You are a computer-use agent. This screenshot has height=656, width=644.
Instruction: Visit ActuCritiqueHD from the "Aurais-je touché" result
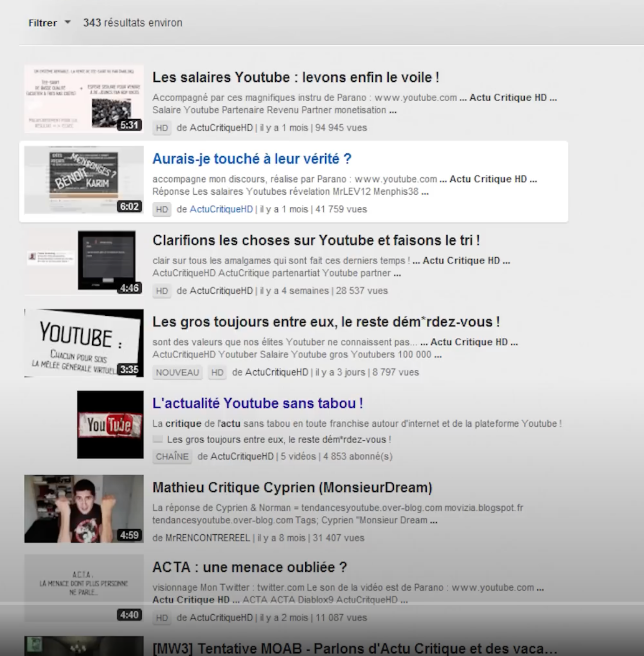click(x=221, y=209)
